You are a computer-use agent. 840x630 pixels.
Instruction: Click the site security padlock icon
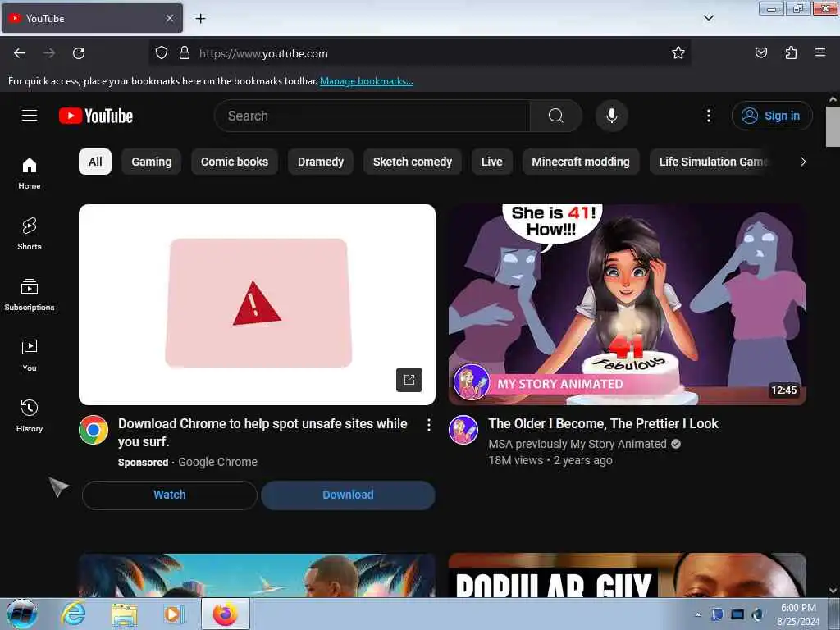[x=185, y=53]
